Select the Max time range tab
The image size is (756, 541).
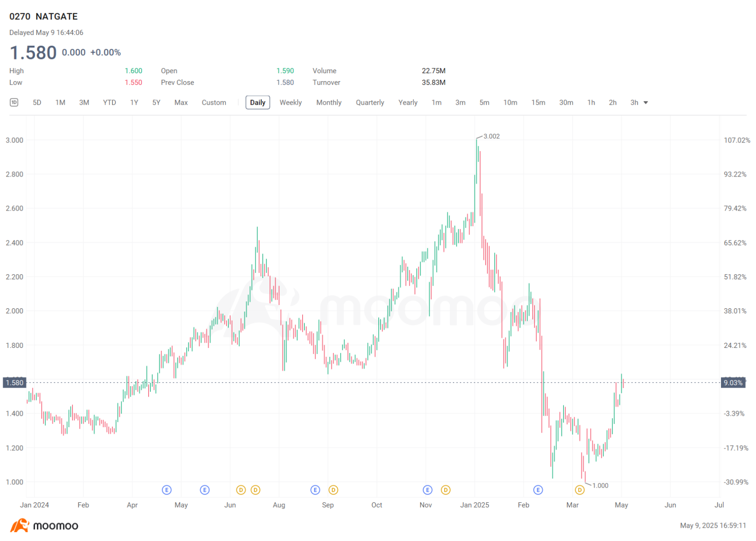point(181,102)
